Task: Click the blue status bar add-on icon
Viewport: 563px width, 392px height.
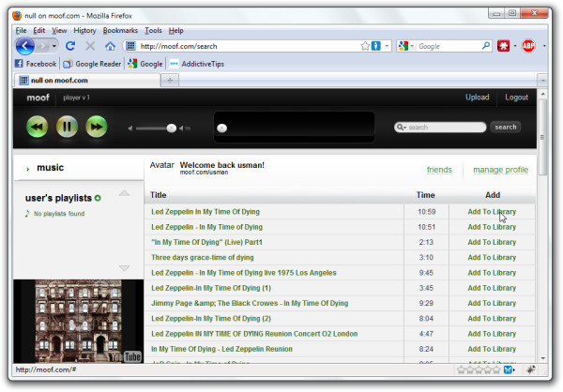Action: click(x=508, y=369)
